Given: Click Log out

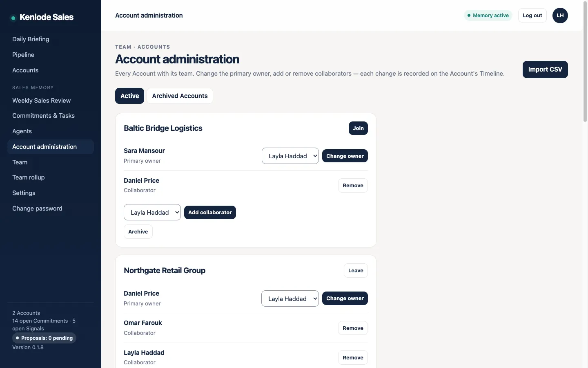Looking at the screenshot, I should tap(532, 16).
